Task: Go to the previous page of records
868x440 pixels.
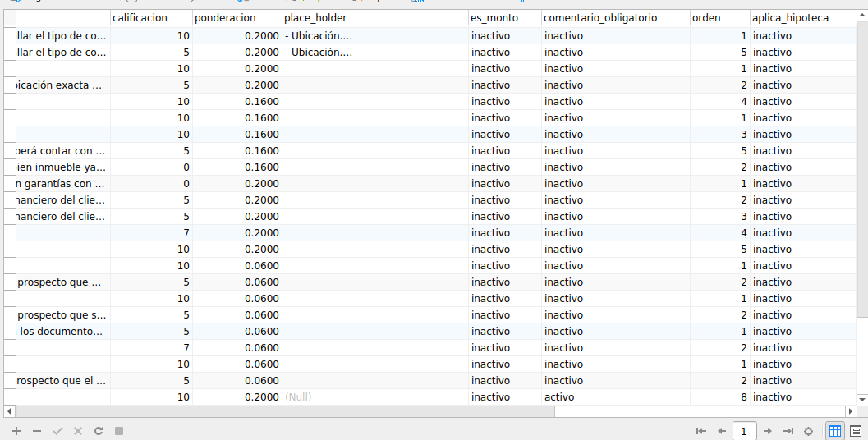Action: (x=722, y=431)
